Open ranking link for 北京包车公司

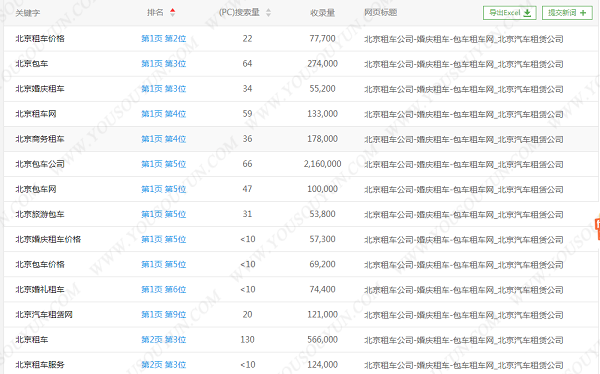pos(163,164)
